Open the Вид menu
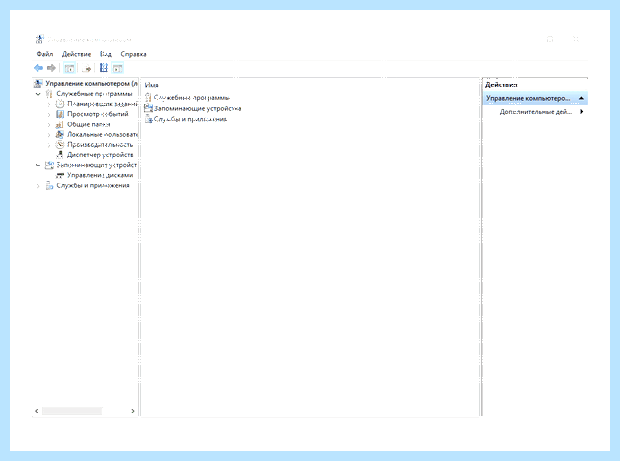The height and width of the screenshot is (461, 620). [106, 54]
